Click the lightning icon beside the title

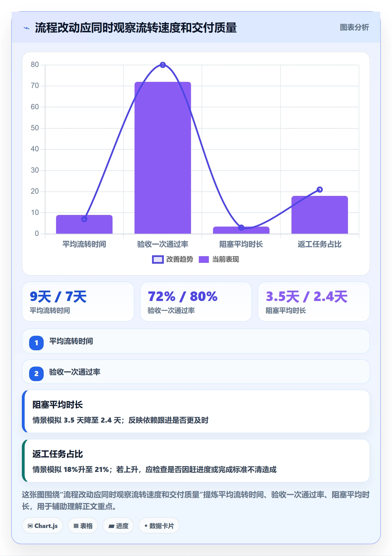click(x=27, y=28)
